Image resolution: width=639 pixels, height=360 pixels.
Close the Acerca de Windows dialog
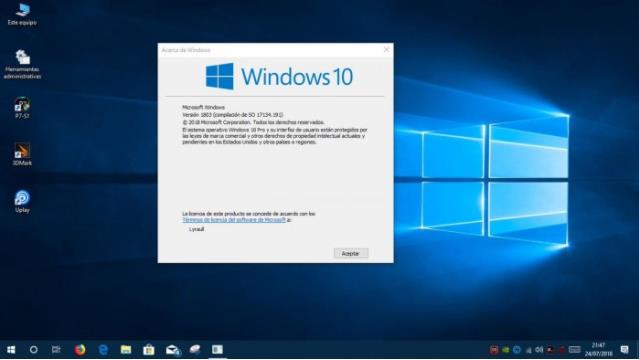(x=386, y=50)
